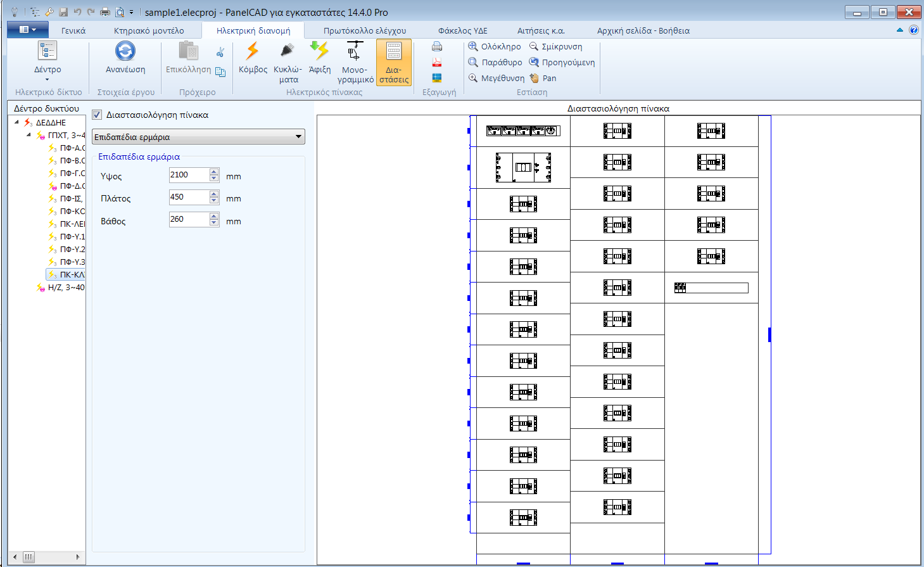Open the Μονογραμμικό single-line diagram
Viewport: 924px width, 567px height.
pyautogui.click(x=355, y=52)
